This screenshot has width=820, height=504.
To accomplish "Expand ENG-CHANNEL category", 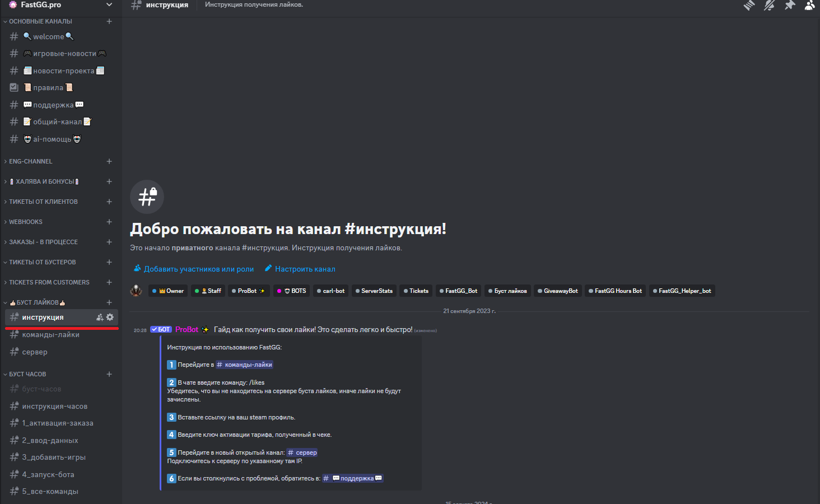I will click(x=30, y=161).
